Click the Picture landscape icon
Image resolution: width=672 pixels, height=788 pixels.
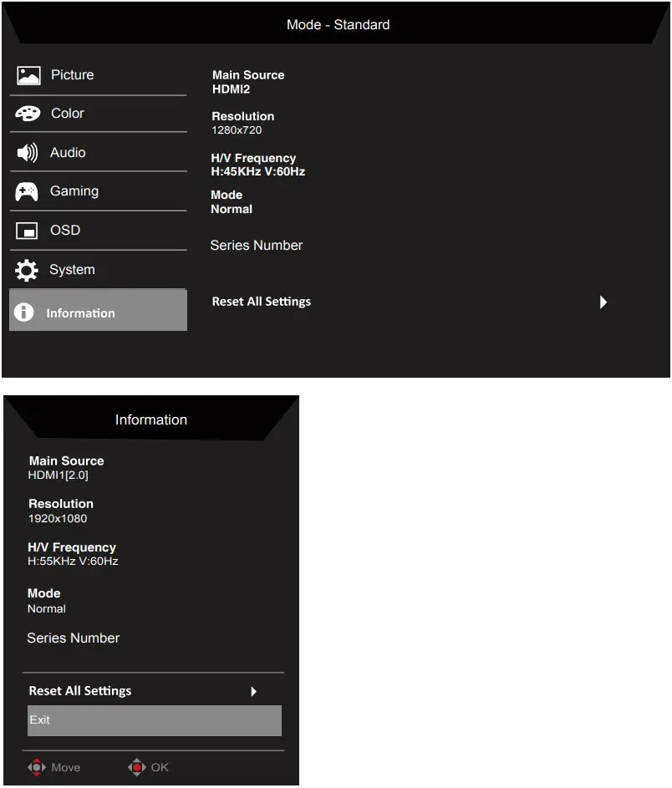pyautogui.click(x=28, y=76)
